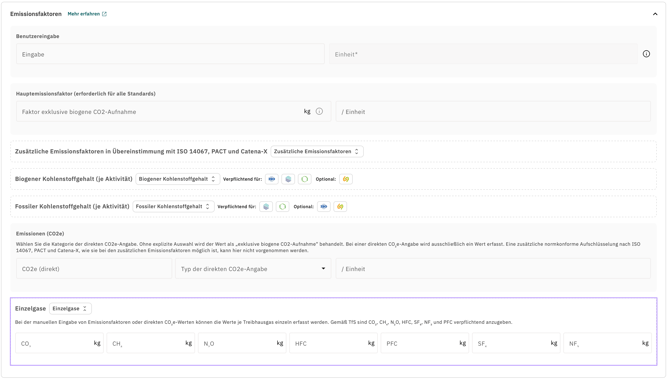Screen dimensions: 670x381
Task: Click the N₂O single gas input
Action: pos(242,343)
